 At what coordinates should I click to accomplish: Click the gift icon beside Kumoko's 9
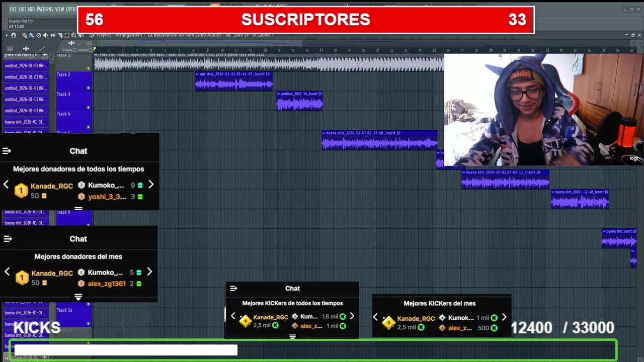(x=140, y=185)
